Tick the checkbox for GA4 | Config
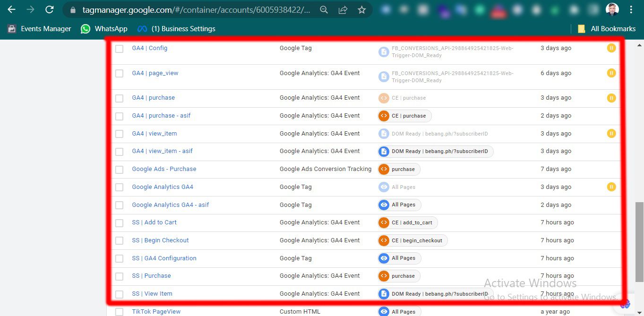Viewport: 644px width, 316px height. [x=119, y=49]
